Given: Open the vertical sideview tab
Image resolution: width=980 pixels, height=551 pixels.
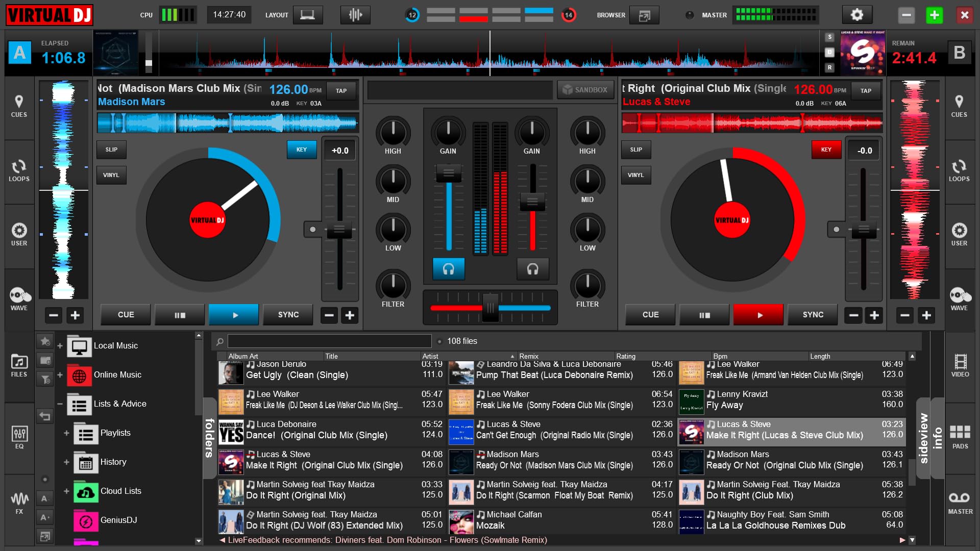Looking at the screenshot, I should (x=923, y=438).
